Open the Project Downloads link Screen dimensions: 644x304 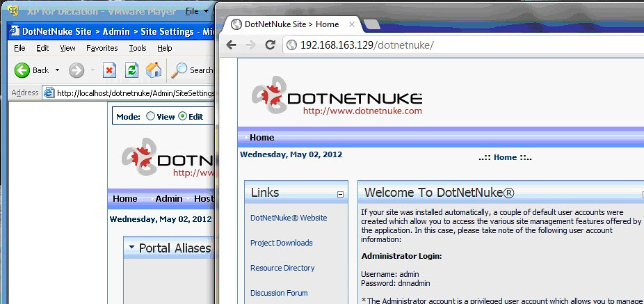282,243
